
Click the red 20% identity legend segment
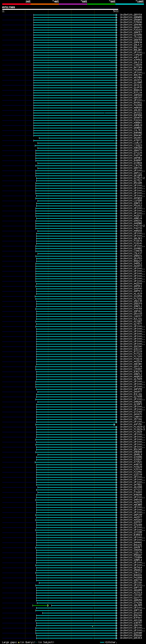[x=16, y=4]
